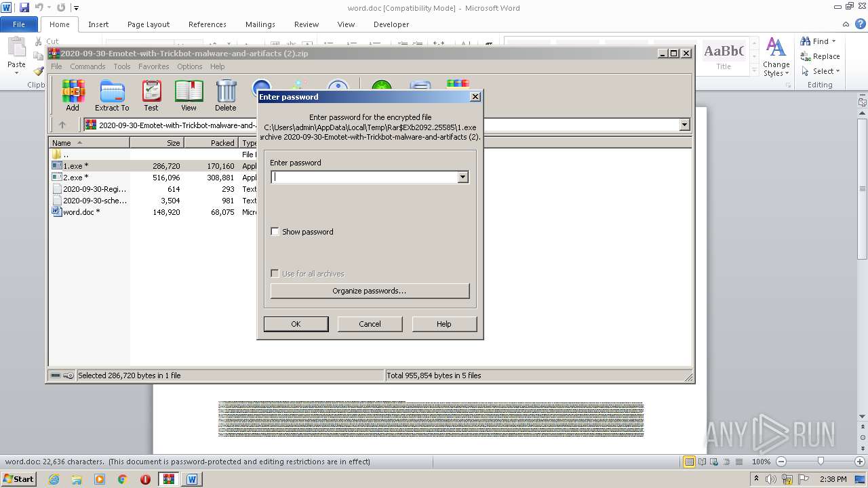868x488 pixels.
Task: Sort the list by the Size column header
Action: click(x=157, y=143)
